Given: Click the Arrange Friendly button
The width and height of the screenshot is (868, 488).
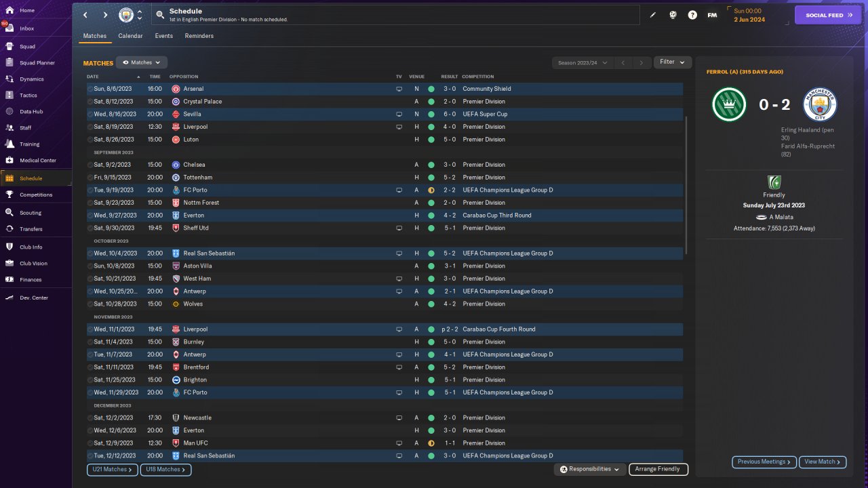Looking at the screenshot, I should (658, 469).
